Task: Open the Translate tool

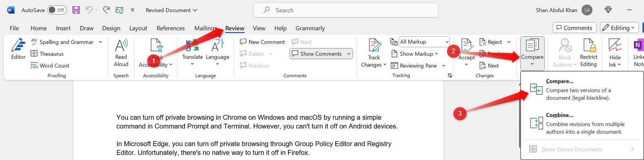Action: pyautogui.click(x=192, y=52)
